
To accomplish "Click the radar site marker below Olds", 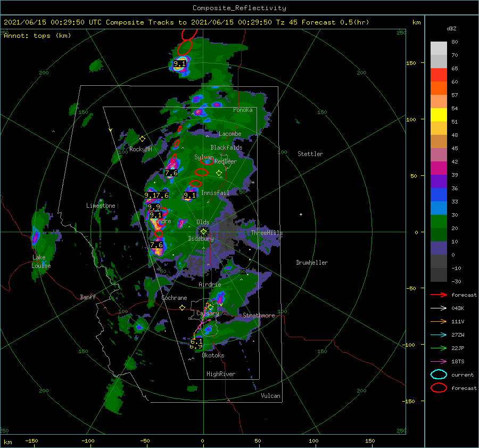I will coord(203,232).
